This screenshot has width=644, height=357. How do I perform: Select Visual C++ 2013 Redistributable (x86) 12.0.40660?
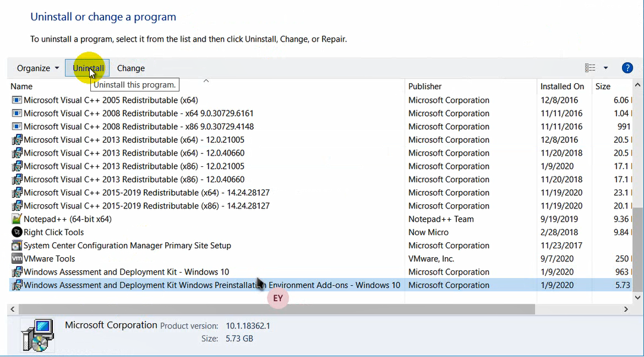[x=134, y=179]
